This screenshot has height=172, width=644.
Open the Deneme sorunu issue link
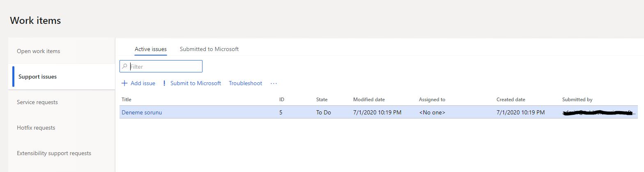[142, 112]
